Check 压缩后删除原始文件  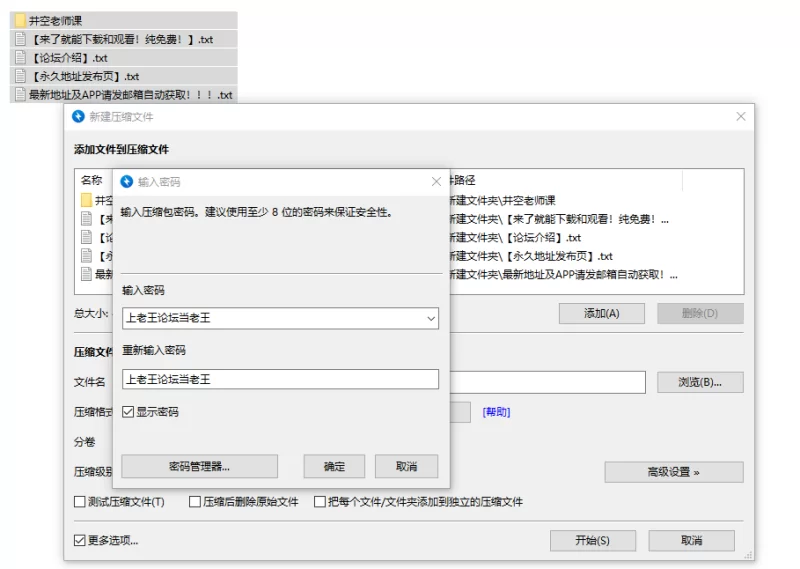[194, 502]
